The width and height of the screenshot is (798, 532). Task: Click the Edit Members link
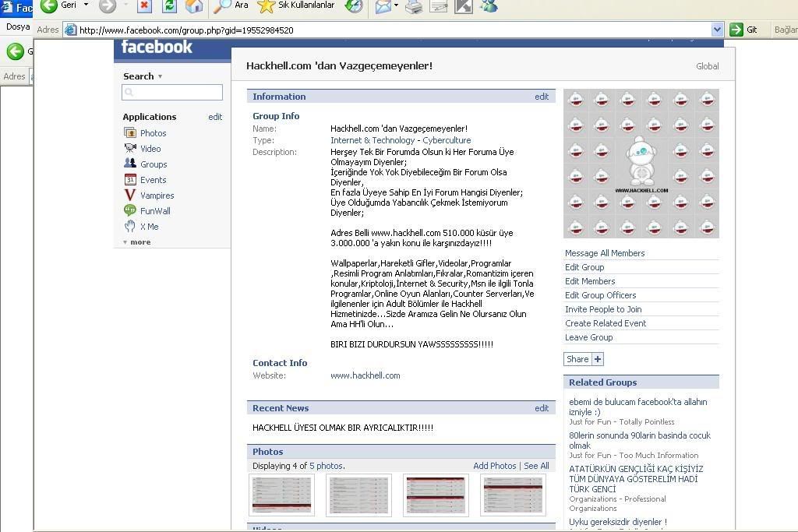[590, 281]
